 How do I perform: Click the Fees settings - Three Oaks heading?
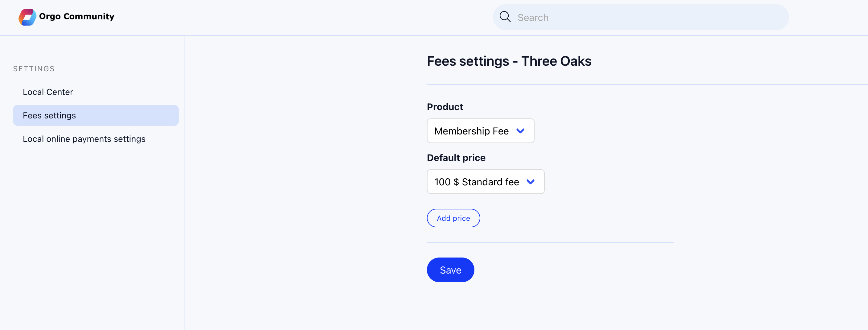point(509,61)
